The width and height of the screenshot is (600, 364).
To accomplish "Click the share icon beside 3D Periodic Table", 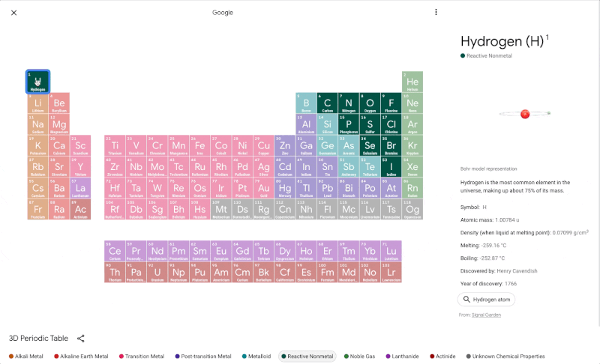I will (81, 339).
